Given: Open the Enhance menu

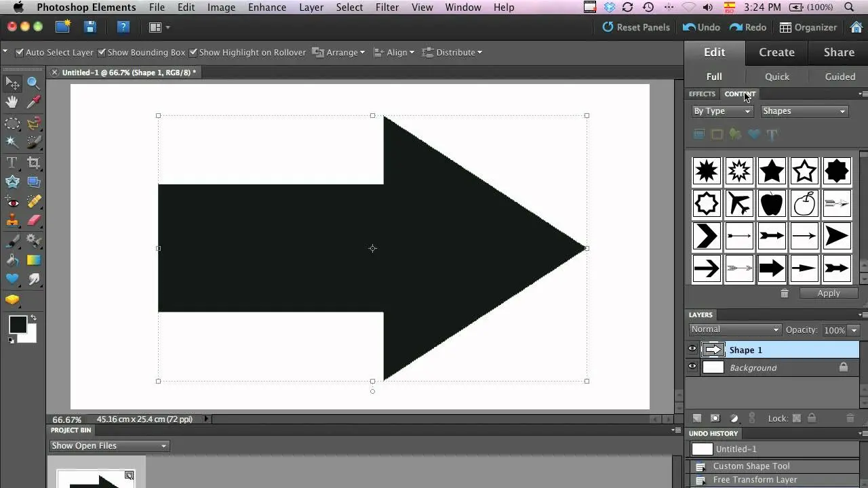Looking at the screenshot, I should point(267,7).
